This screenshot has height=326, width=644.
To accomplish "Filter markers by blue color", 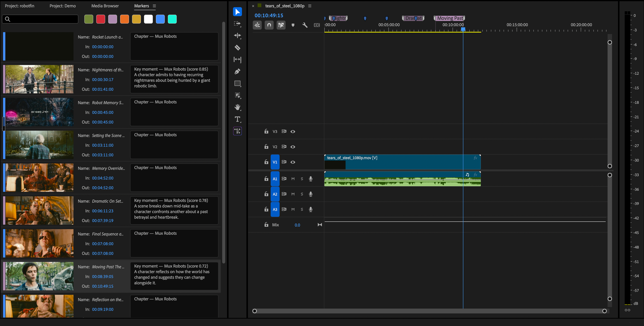I will pyautogui.click(x=160, y=19).
